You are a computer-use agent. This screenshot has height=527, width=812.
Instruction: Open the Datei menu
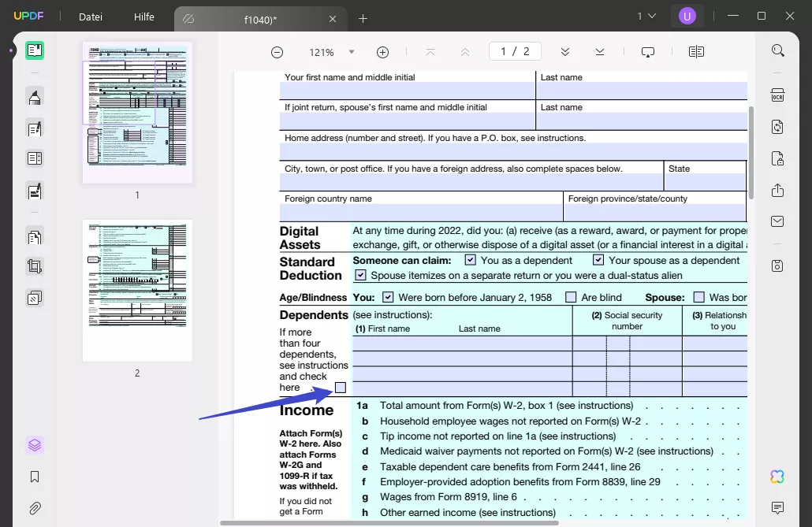(89, 17)
